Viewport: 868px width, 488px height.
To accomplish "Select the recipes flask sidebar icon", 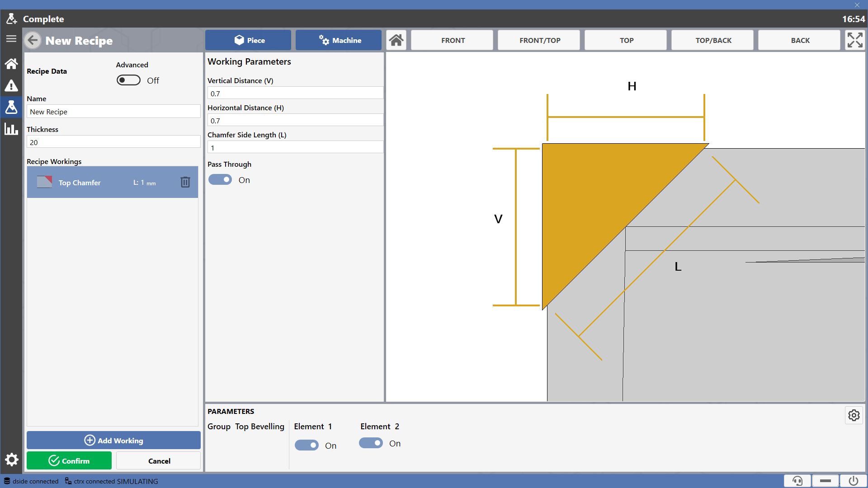I will (x=11, y=107).
